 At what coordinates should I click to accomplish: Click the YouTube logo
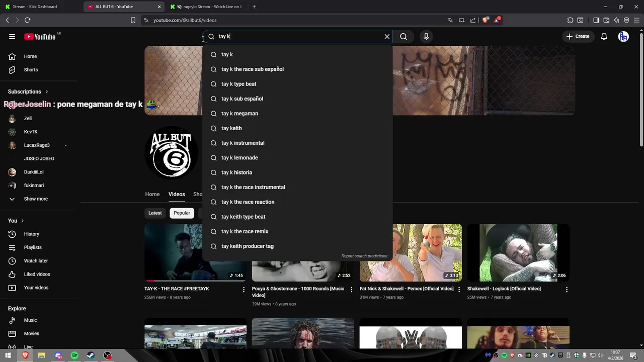point(40,36)
